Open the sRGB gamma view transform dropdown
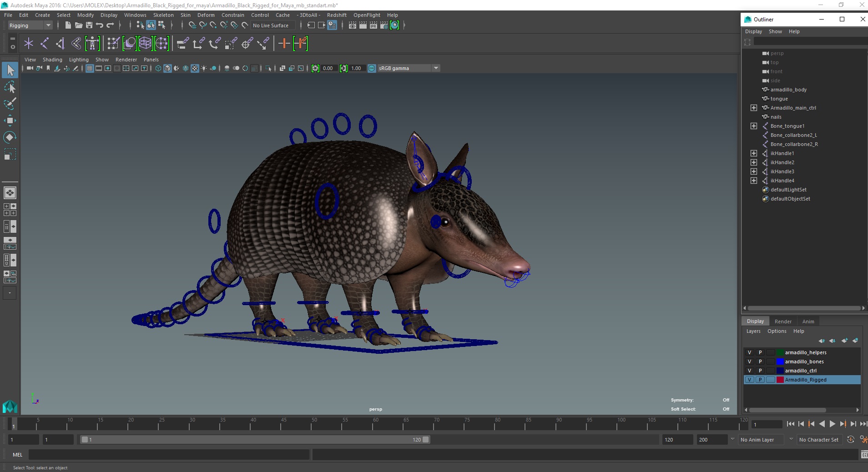 coord(409,68)
